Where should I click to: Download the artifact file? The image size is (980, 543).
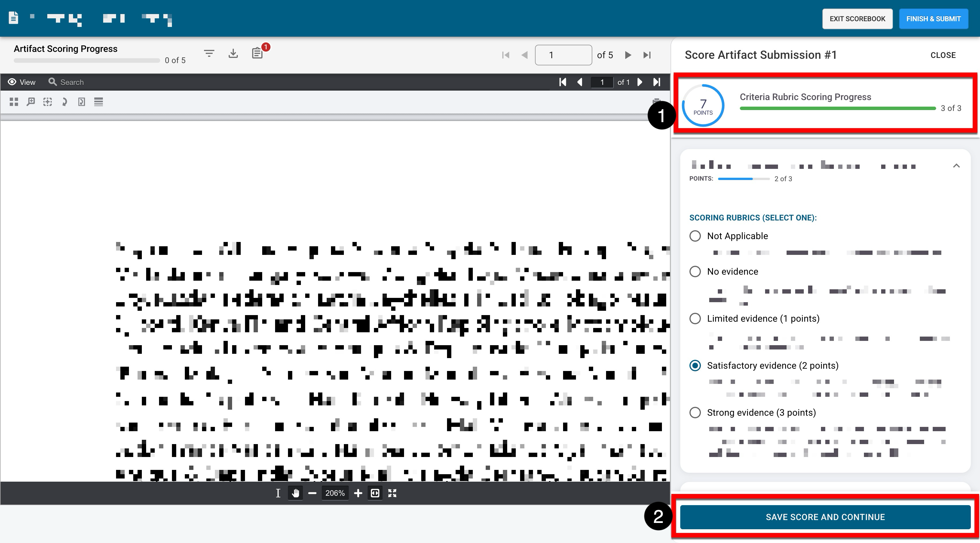(233, 54)
